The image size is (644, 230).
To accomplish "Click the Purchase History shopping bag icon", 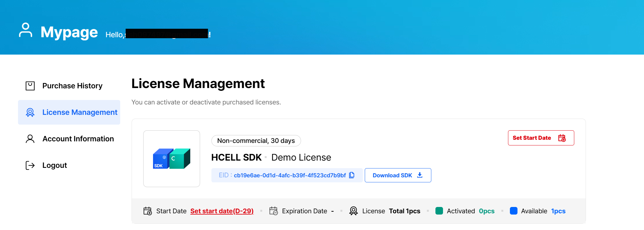I will pyautogui.click(x=30, y=86).
